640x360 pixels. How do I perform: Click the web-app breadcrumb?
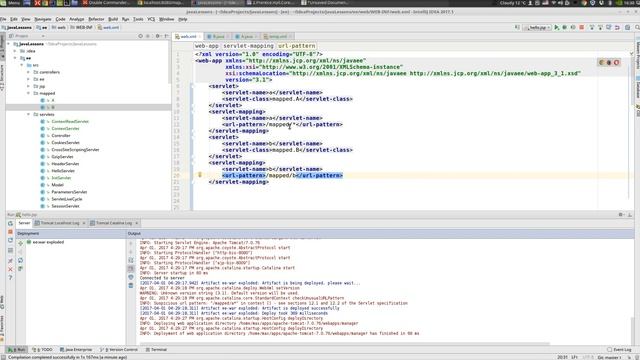coord(207,46)
